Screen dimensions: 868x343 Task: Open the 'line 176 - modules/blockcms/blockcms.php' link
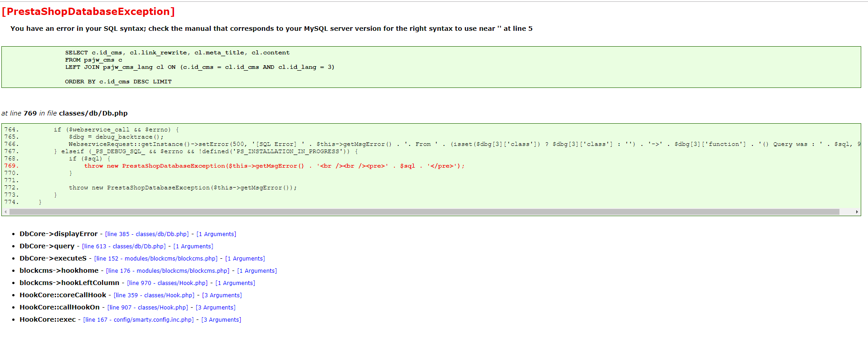click(168, 271)
